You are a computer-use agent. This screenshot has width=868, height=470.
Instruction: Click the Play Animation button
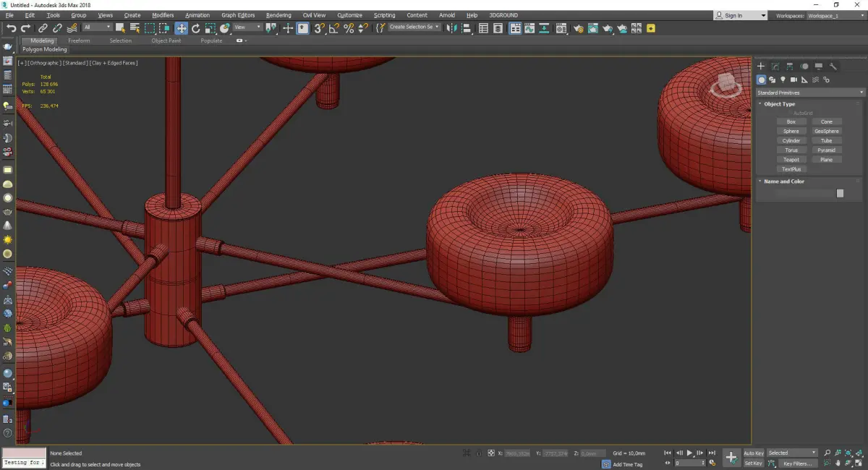(689, 453)
